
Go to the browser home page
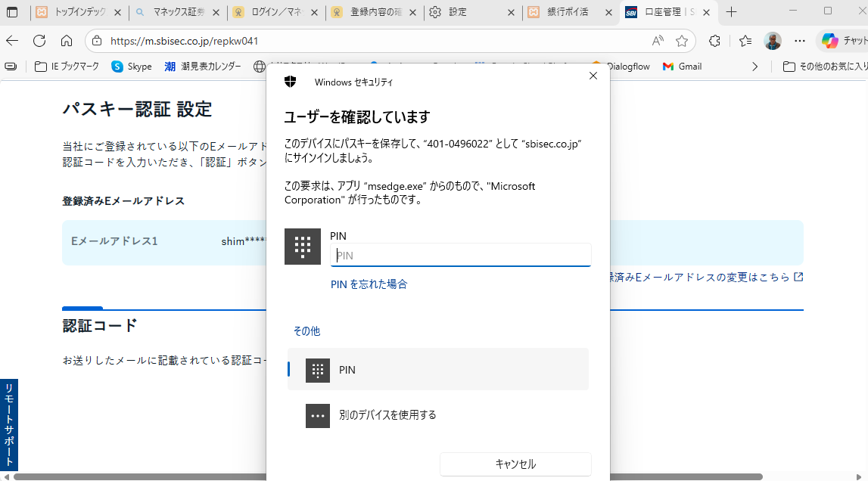(x=67, y=41)
